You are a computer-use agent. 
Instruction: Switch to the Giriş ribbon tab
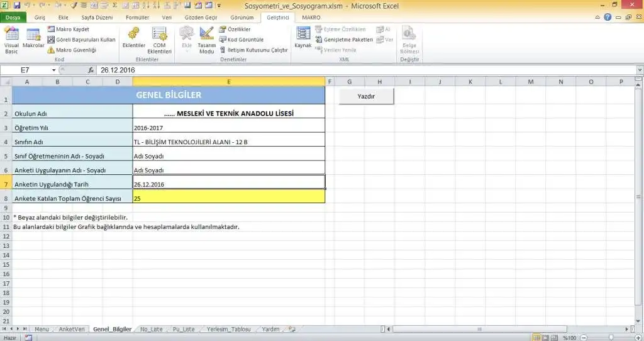(40, 17)
